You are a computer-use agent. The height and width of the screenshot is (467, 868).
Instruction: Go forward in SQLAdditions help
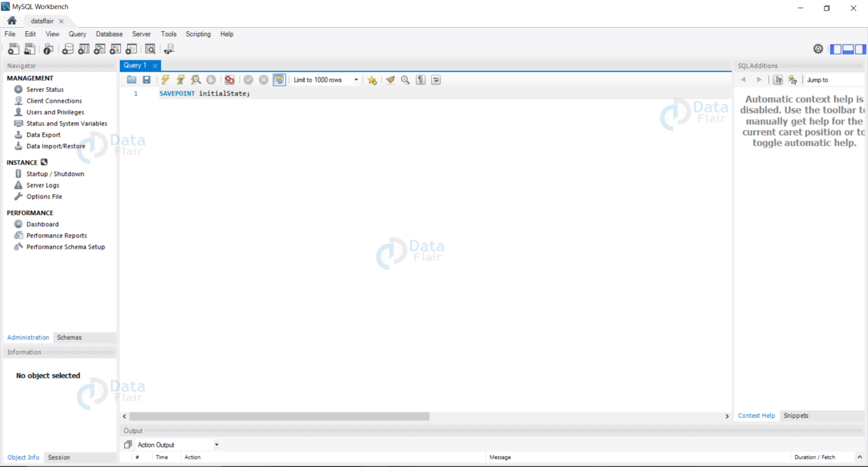(x=759, y=80)
